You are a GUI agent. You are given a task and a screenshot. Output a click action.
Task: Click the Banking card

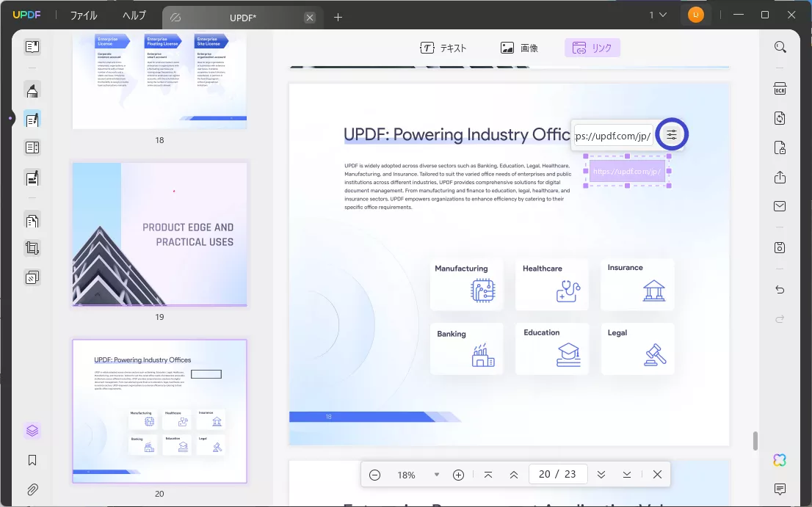tap(466, 349)
